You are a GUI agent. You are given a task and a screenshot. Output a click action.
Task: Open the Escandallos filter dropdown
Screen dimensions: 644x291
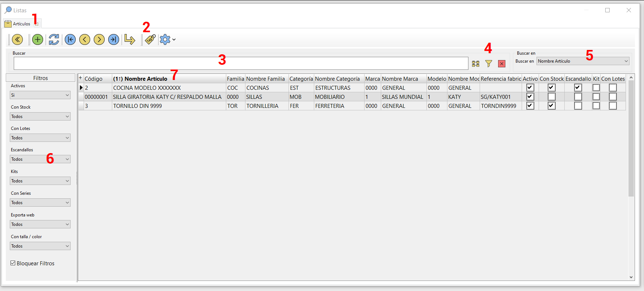[40, 159]
